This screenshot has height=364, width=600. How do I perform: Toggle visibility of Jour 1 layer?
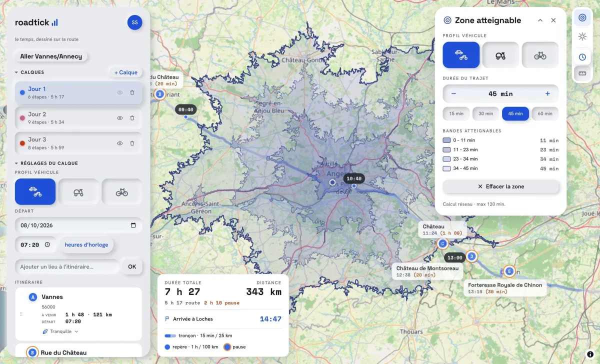coord(120,92)
